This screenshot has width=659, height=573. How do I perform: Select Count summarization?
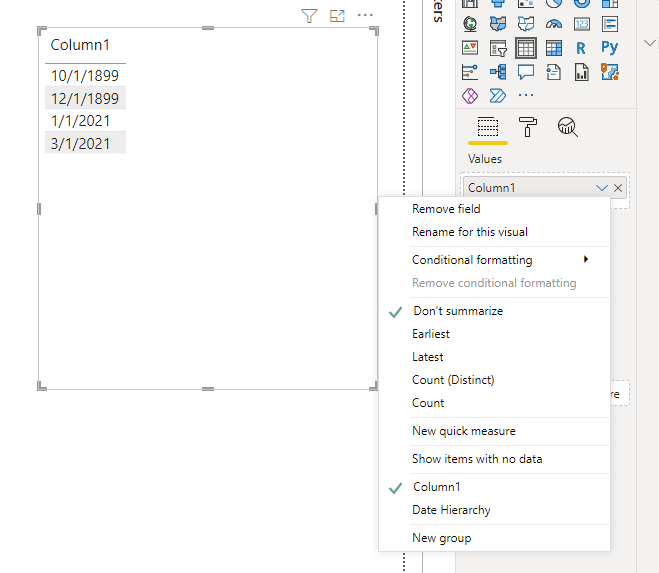click(x=428, y=403)
